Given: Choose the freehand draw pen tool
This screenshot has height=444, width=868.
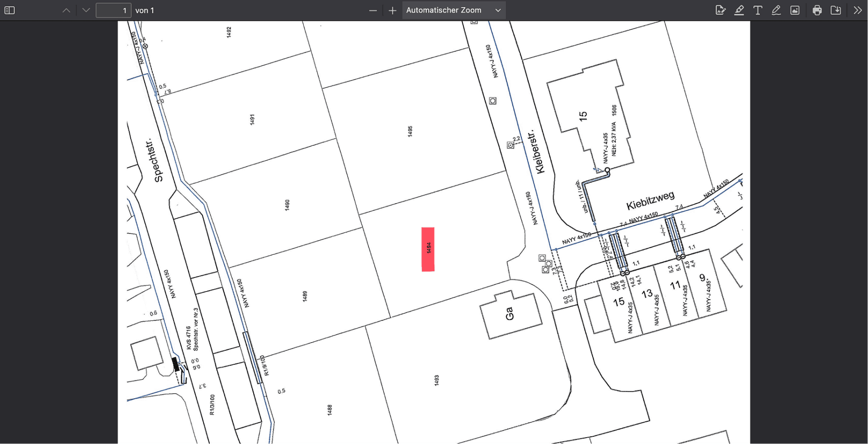Looking at the screenshot, I should click(x=776, y=10).
